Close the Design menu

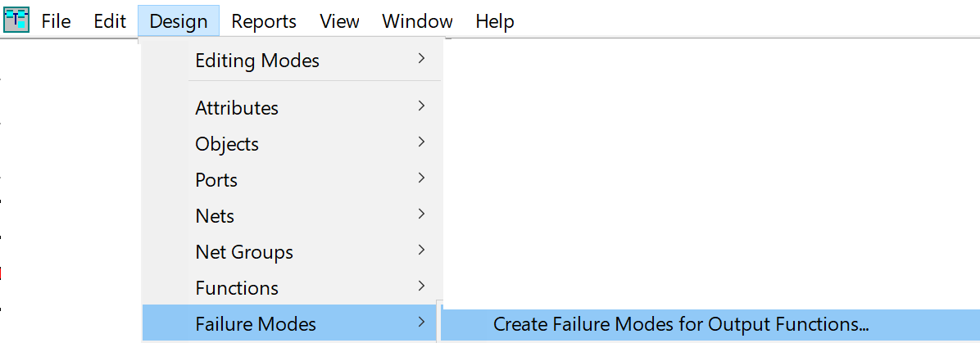179,21
